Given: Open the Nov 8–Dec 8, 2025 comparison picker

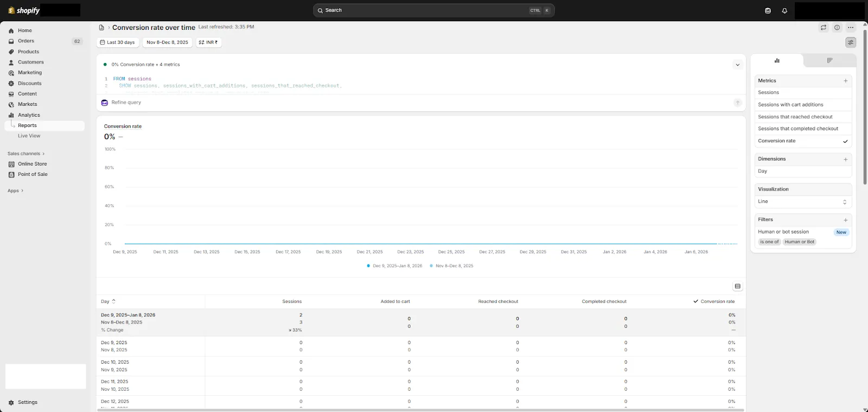Looking at the screenshot, I should pos(167,42).
